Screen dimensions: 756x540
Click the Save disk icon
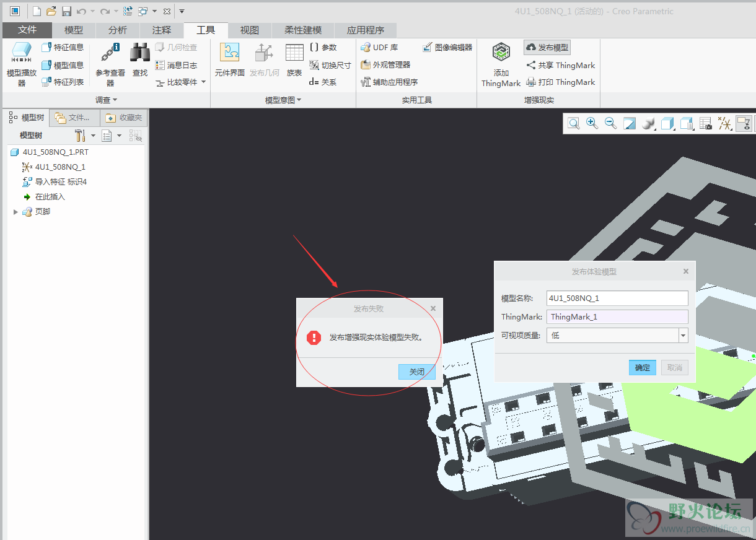pyautogui.click(x=66, y=11)
